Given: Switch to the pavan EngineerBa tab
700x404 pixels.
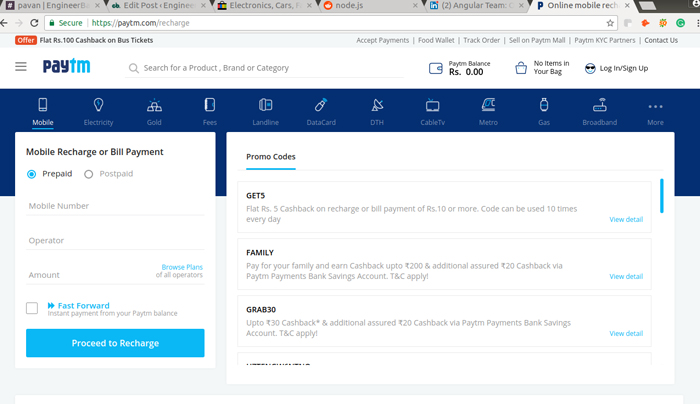Looking at the screenshot, I should pyautogui.click(x=51, y=6).
